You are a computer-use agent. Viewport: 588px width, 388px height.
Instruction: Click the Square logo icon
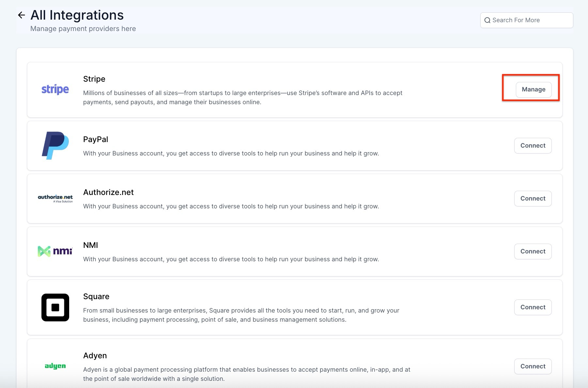pyautogui.click(x=55, y=307)
